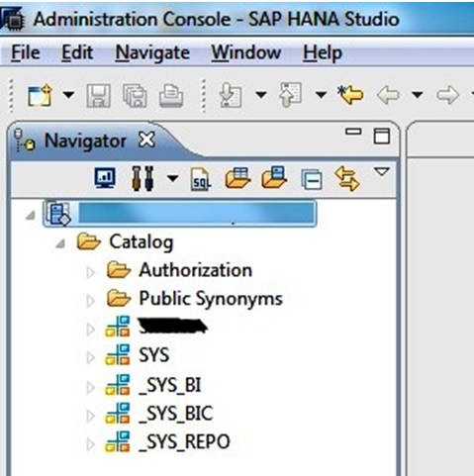Open the Next Annotation dropdown arrow
The height and width of the screenshot is (476, 474).
pyautogui.click(x=261, y=95)
